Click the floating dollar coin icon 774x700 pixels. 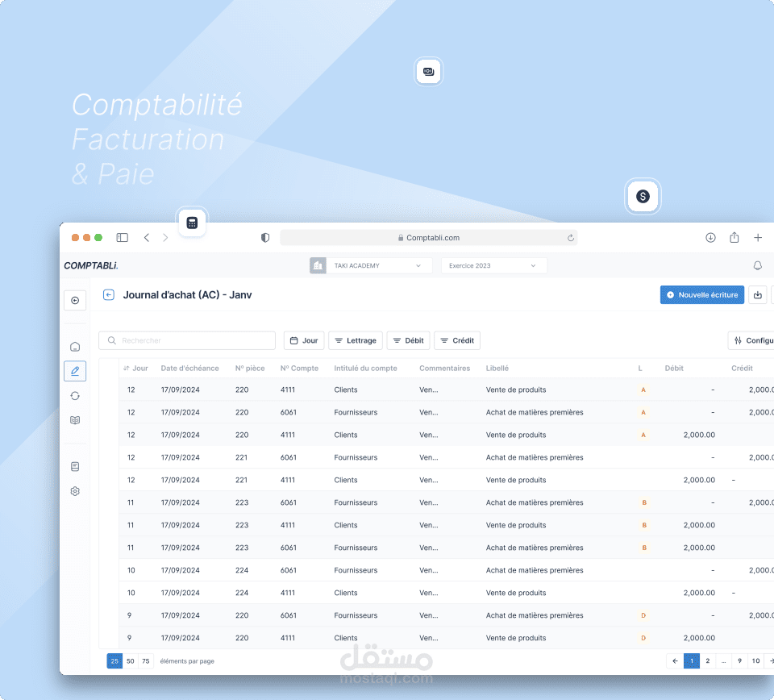(643, 197)
